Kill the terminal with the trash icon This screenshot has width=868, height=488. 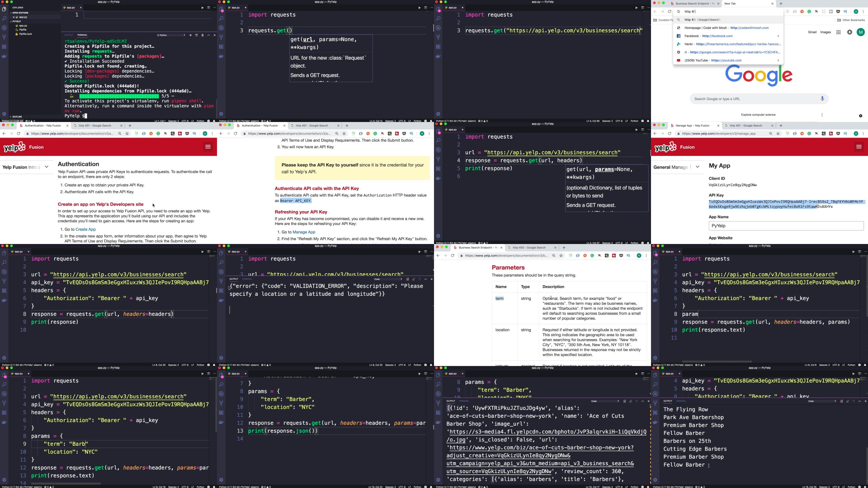tap(203, 35)
